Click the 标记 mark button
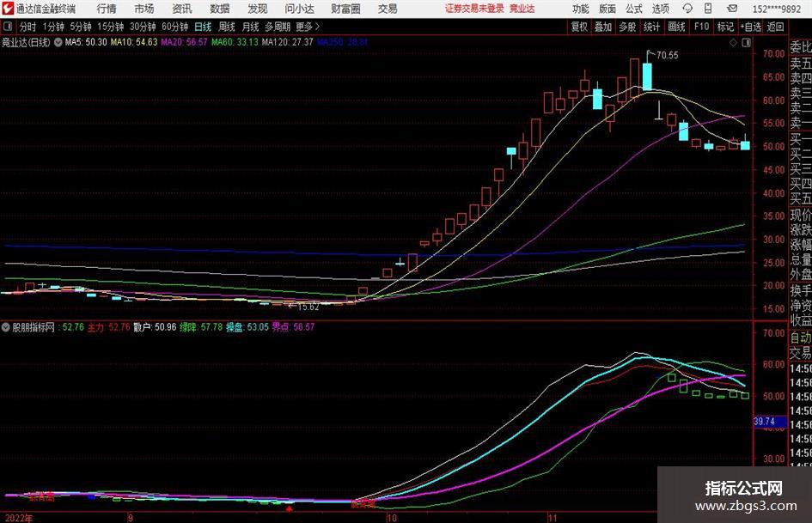812x523 pixels. (x=725, y=27)
